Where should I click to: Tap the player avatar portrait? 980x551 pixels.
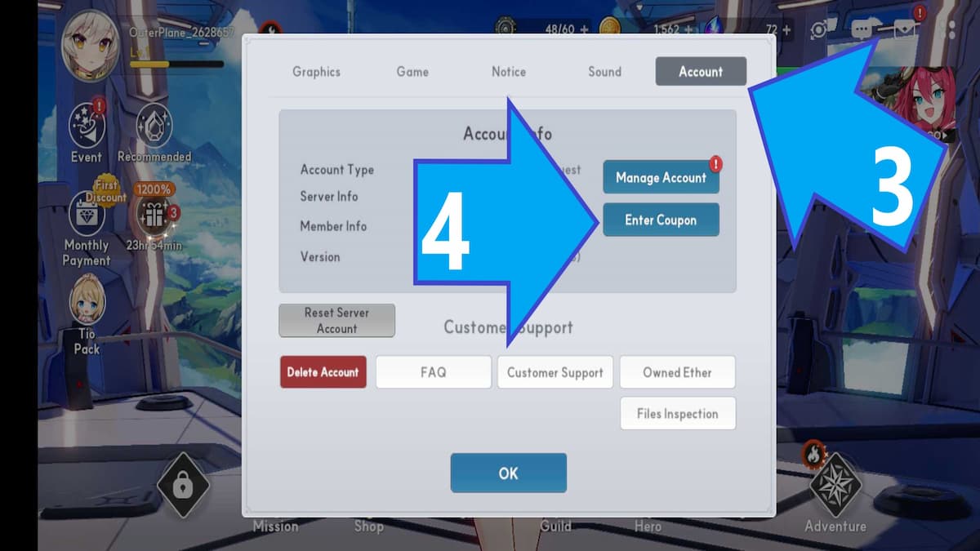coord(88,47)
